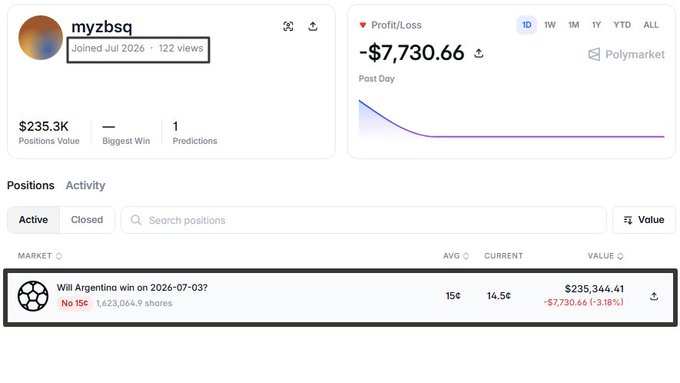
Task: Sort by AVG column header
Action: click(x=456, y=256)
